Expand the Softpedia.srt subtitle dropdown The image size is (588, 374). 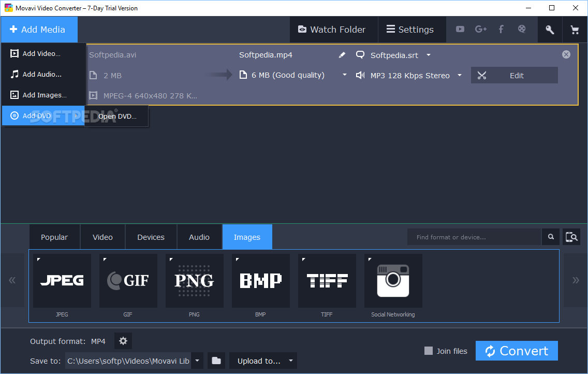tap(428, 55)
